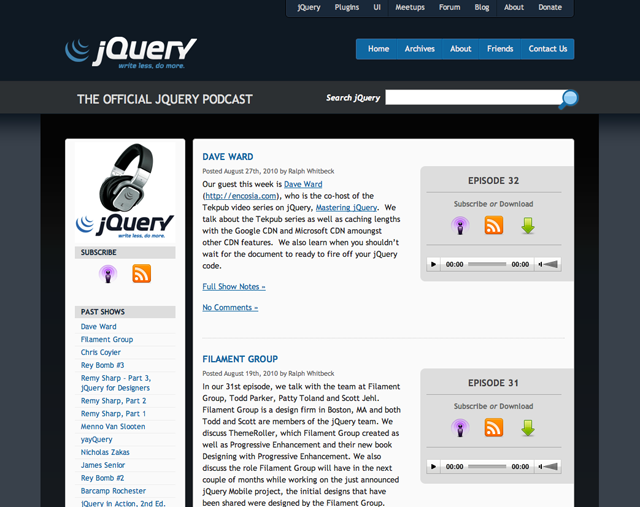Select Menno Van Slooten in Past Shows

113,427
